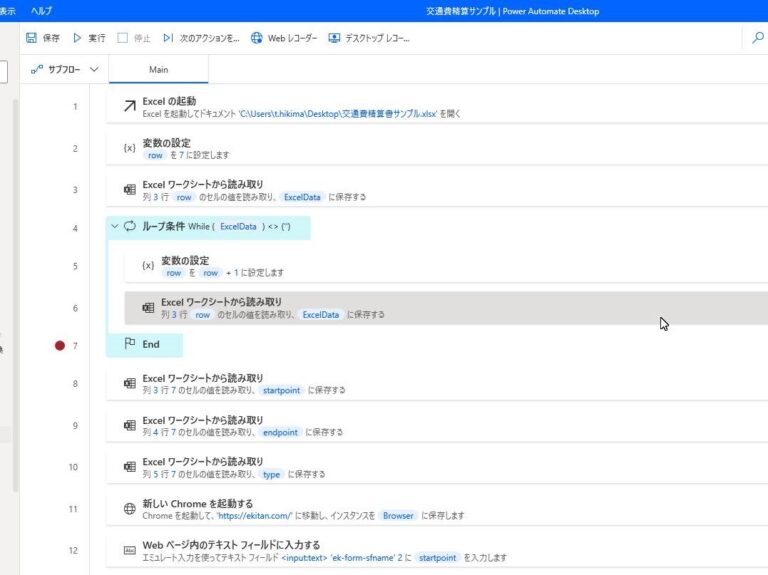
Task: Select the Main tab
Action: pyautogui.click(x=158, y=70)
